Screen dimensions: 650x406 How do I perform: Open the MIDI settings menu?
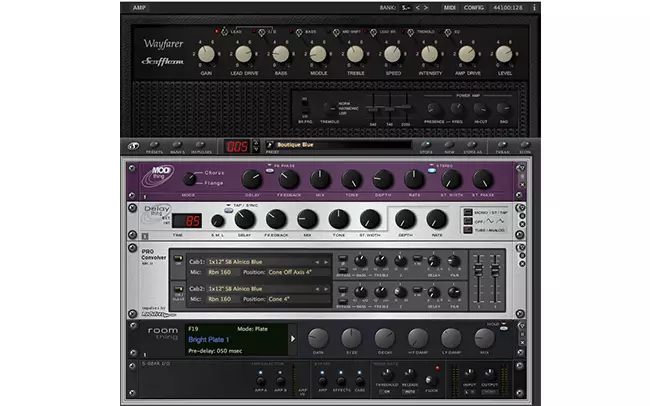pos(450,7)
